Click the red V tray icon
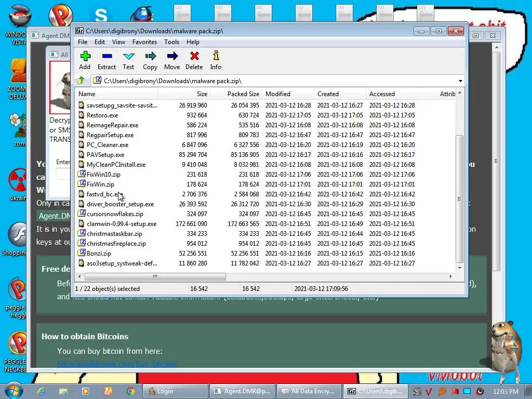 tap(429, 392)
